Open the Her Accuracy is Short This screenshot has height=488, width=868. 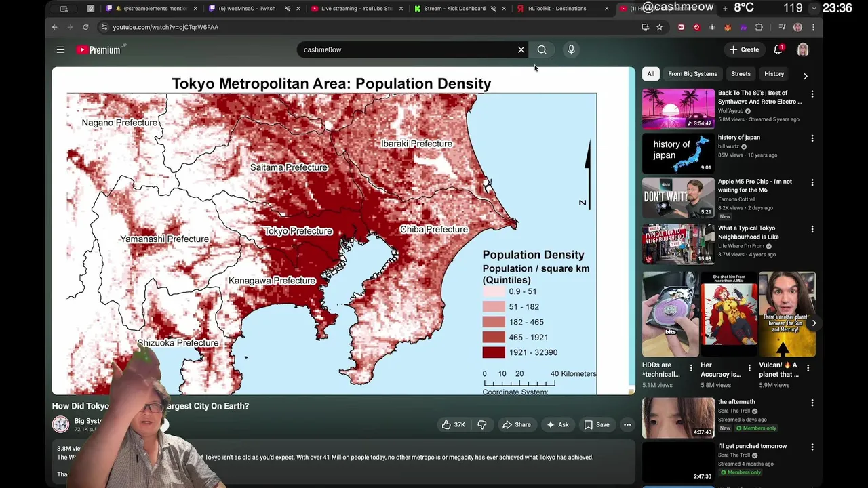[x=729, y=314]
